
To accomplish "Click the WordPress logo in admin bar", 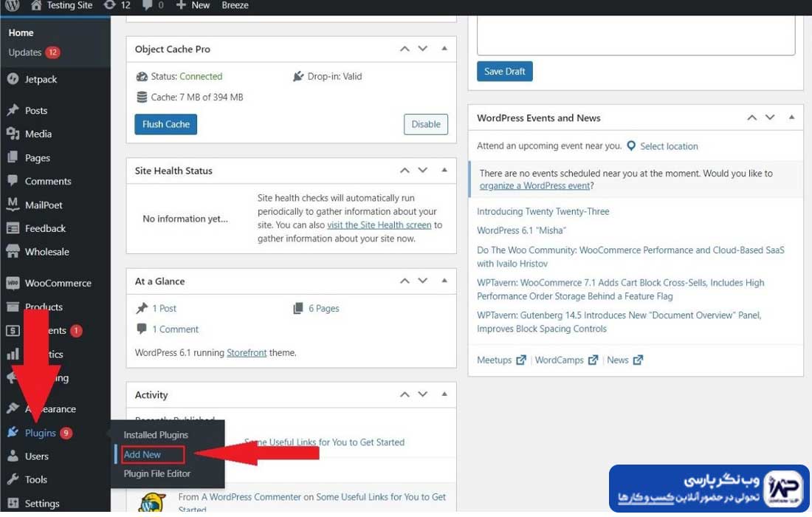I will click(12, 5).
